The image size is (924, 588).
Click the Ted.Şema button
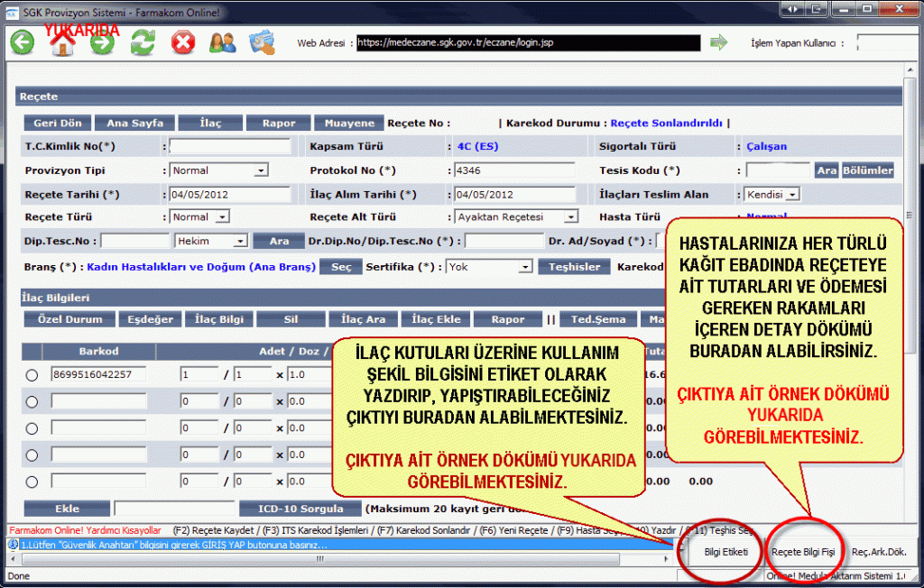click(x=598, y=319)
